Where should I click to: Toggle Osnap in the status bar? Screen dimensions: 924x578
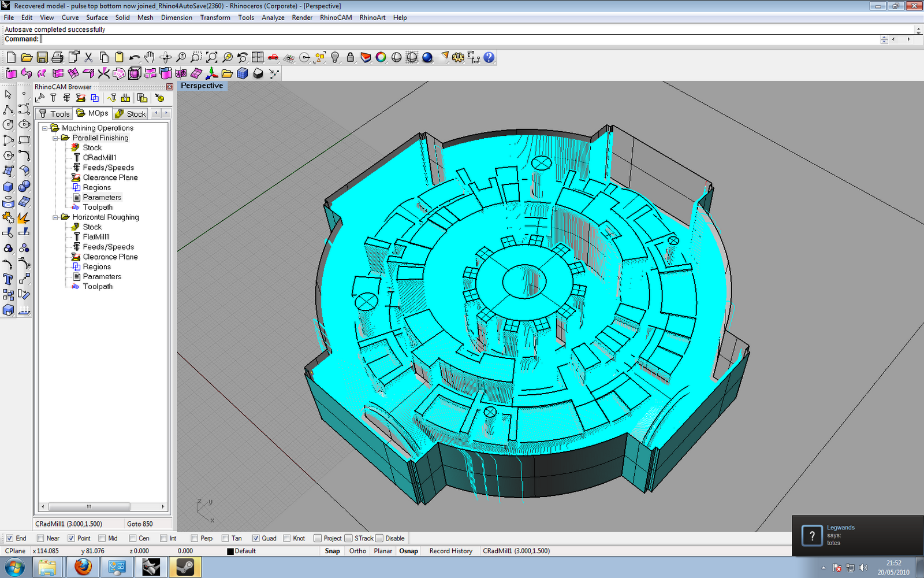click(408, 551)
